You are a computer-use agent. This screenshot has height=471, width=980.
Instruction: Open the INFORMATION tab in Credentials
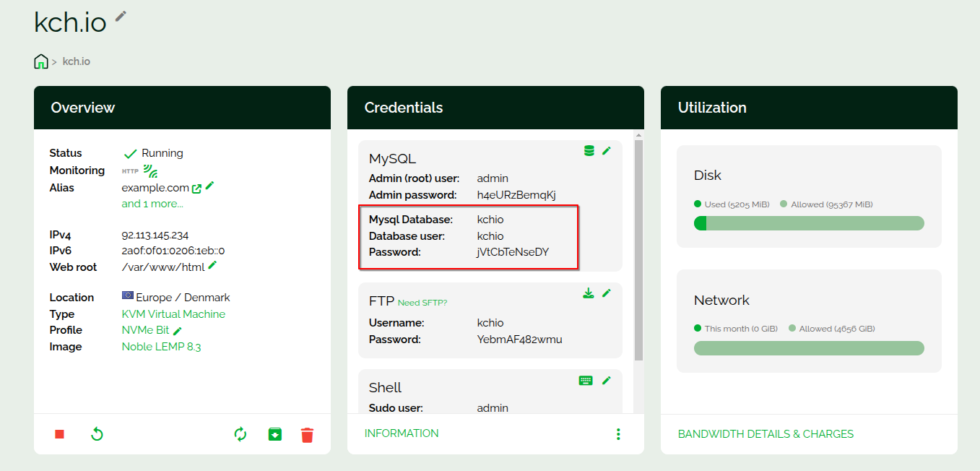coord(402,433)
